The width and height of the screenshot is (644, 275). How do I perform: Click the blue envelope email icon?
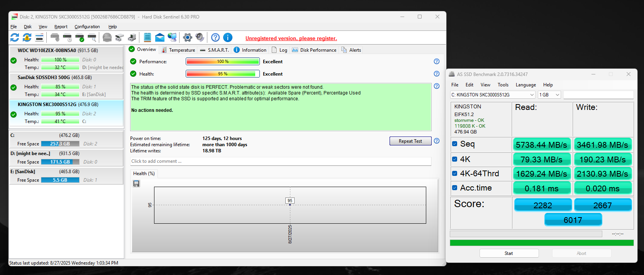(x=160, y=37)
